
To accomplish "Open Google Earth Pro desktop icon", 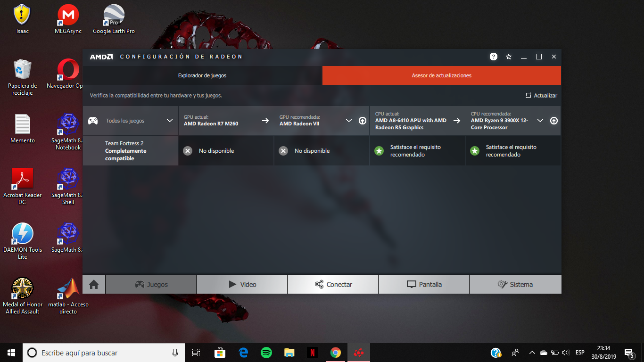I will 114,19.
